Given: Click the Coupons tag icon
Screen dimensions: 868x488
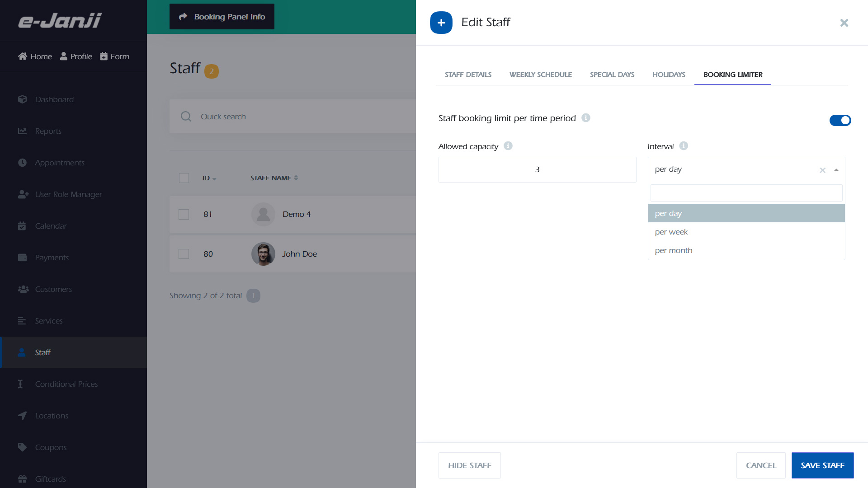Looking at the screenshot, I should (22, 447).
